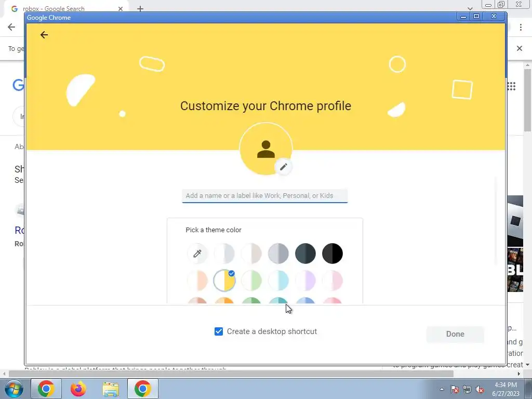Open background Chrome tab search dropdown

click(x=470, y=8)
